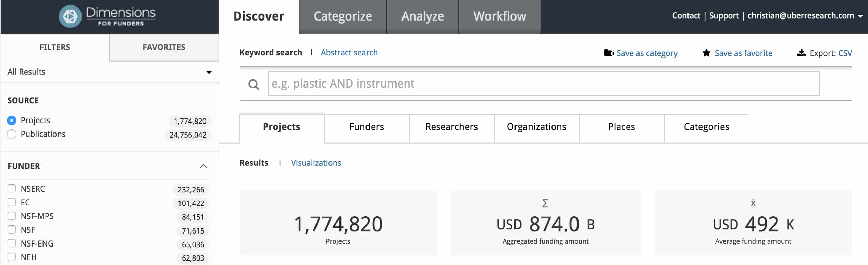
Task: Click the Abstract search link
Action: click(x=349, y=53)
